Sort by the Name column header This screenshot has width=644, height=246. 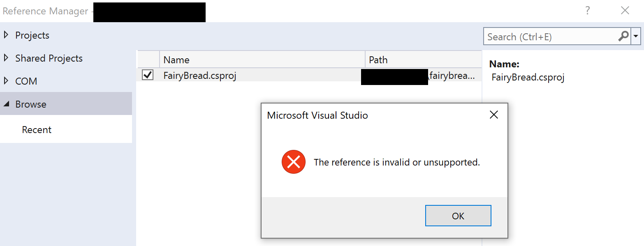tap(262, 60)
